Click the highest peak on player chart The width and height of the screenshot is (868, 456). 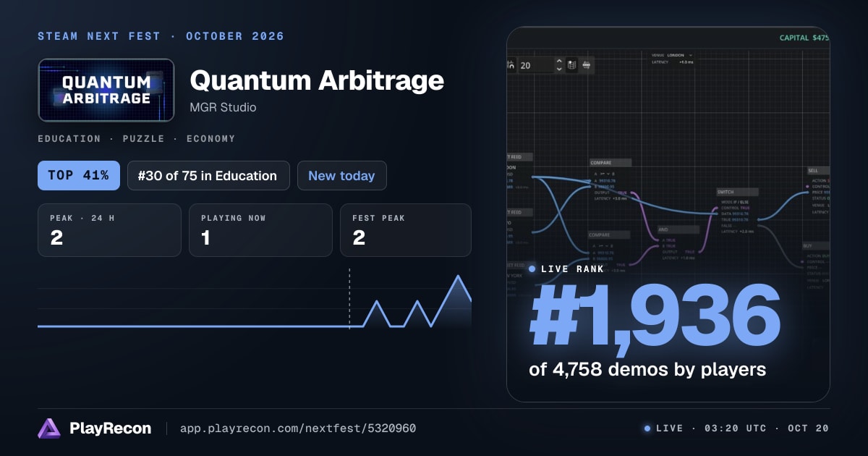[457, 276]
